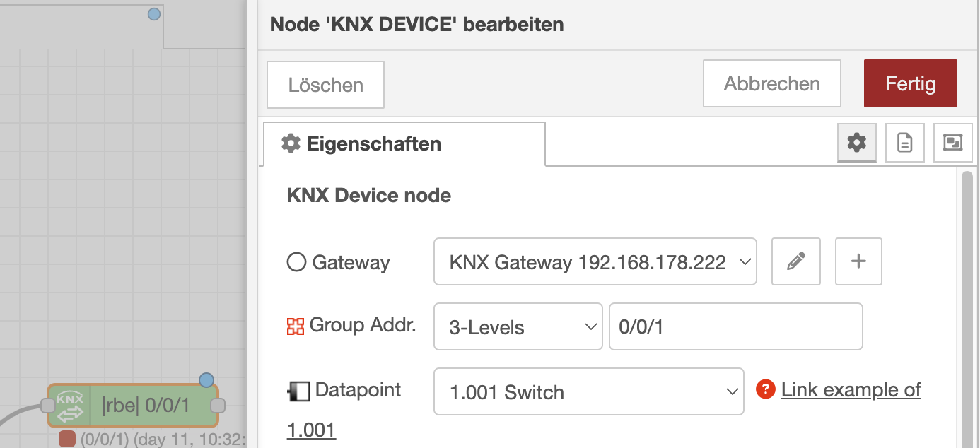Open node description document icon
The height and width of the screenshot is (448, 980).
click(x=904, y=143)
